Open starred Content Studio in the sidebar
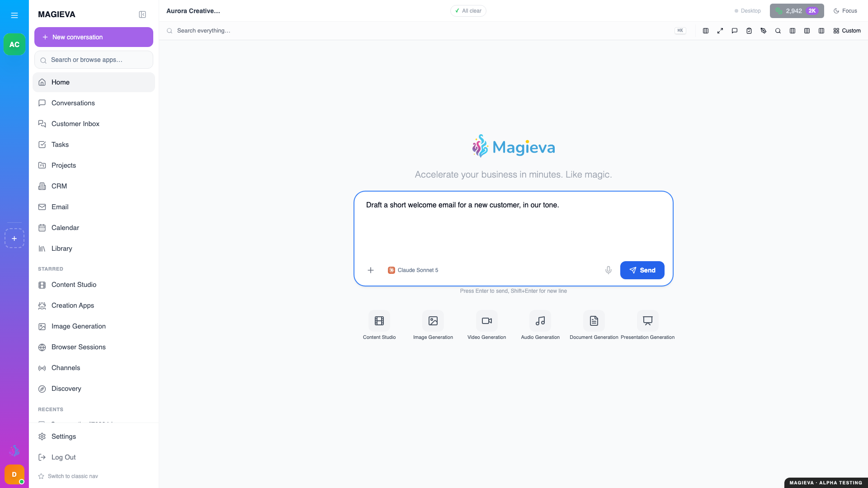 pyautogui.click(x=94, y=285)
